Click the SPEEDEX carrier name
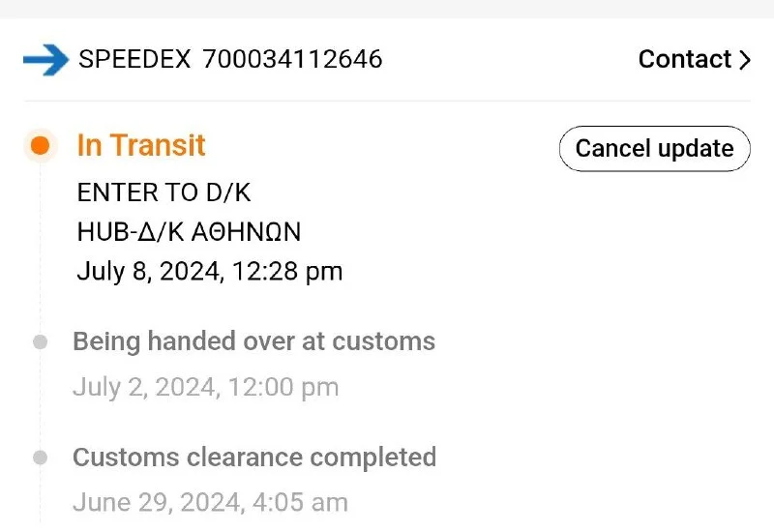This screenshot has height=532, width=774. pyautogui.click(x=134, y=60)
